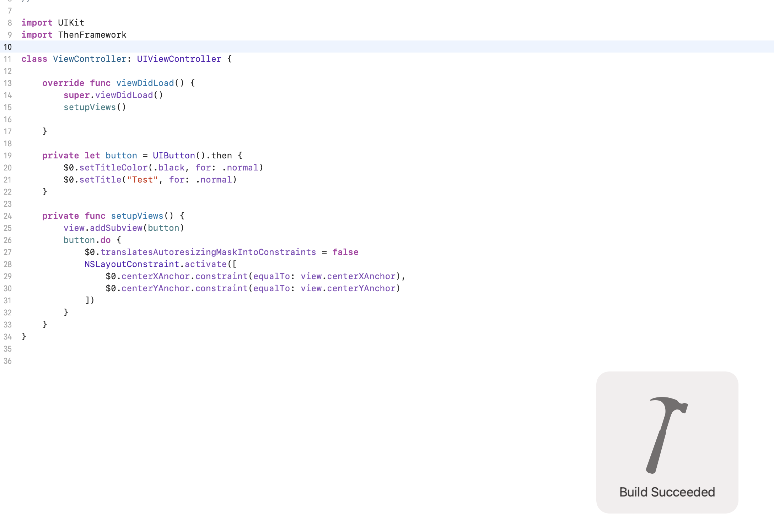Click the Build Succeeded label
Viewport: 774px width, 532px height.
point(667,492)
